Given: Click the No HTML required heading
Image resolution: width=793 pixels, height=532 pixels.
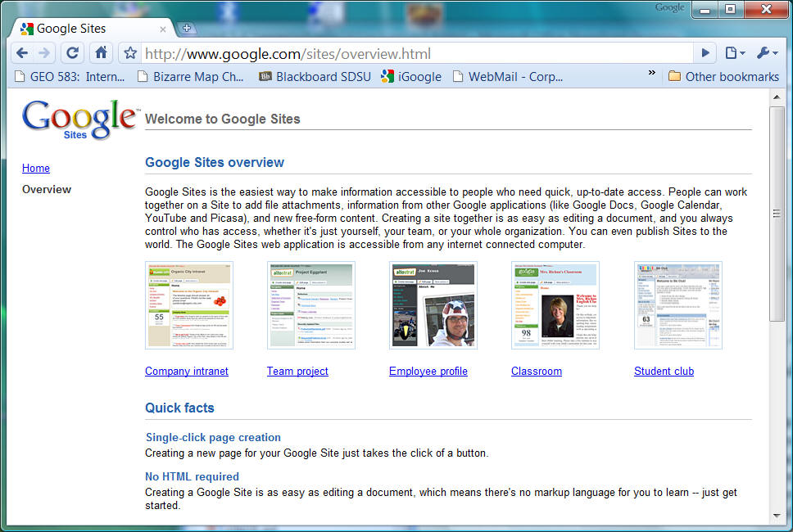Looking at the screenshot, I should point(193,476).
